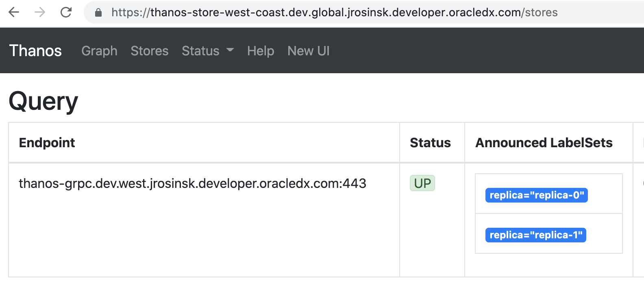644x292 pixels.
Task: Open the Graph page
Action: pyautogui.click(x=99, y=51)
